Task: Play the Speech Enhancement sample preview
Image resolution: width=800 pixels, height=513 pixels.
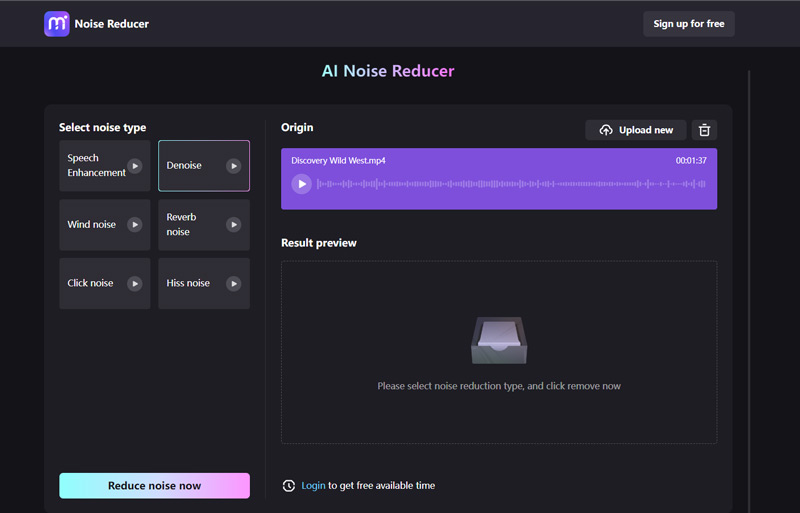Action: (135, 166)
